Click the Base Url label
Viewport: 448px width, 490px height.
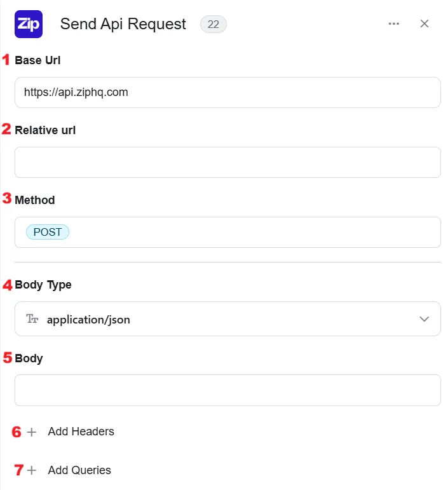click(37, 60)
